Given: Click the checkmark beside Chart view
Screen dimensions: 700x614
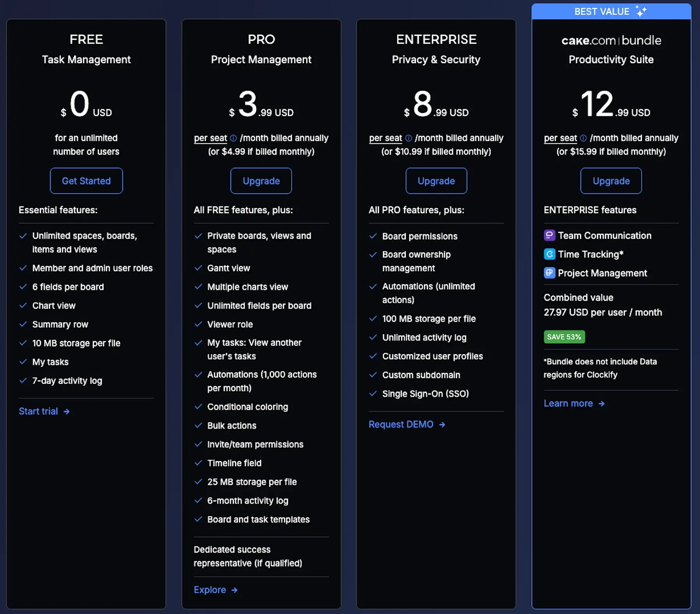Looking at the screenshot, I should (23, 305).
